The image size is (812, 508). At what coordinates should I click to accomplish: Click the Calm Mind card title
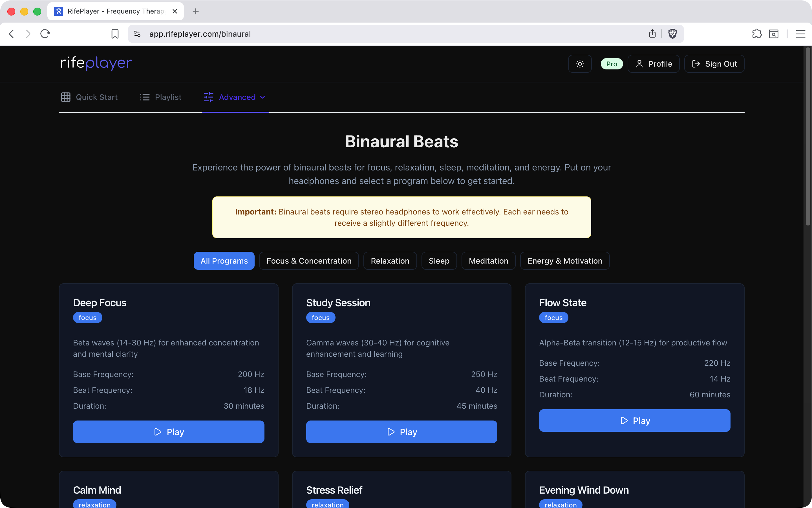point(97,490)
